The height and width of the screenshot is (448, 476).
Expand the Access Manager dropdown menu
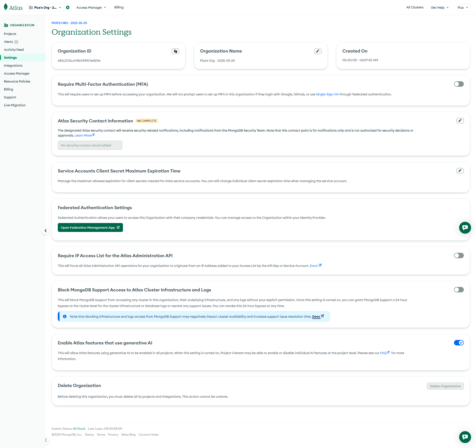[91, 7]
